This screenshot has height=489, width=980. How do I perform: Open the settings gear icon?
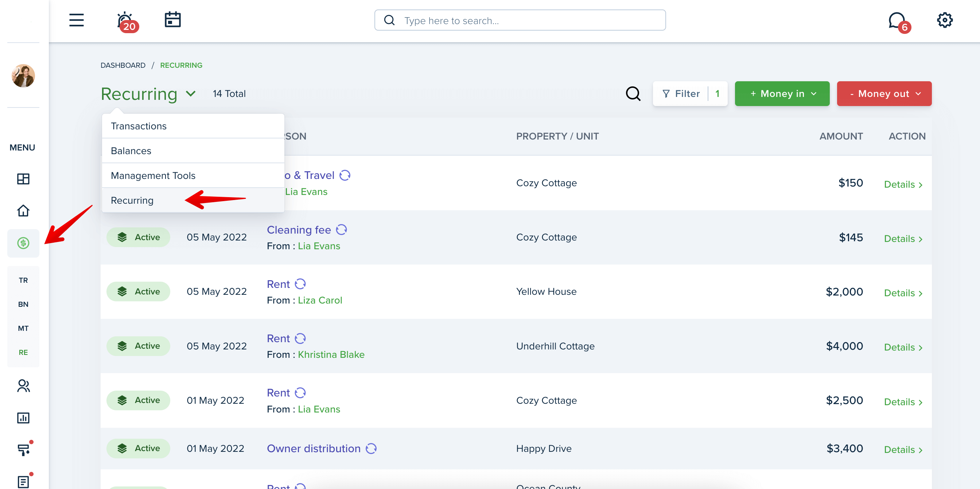[945, 20]
